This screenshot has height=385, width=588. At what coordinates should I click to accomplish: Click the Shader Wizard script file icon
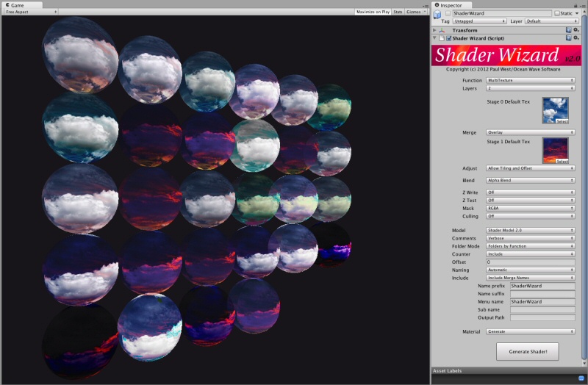[x=442, y=38]
